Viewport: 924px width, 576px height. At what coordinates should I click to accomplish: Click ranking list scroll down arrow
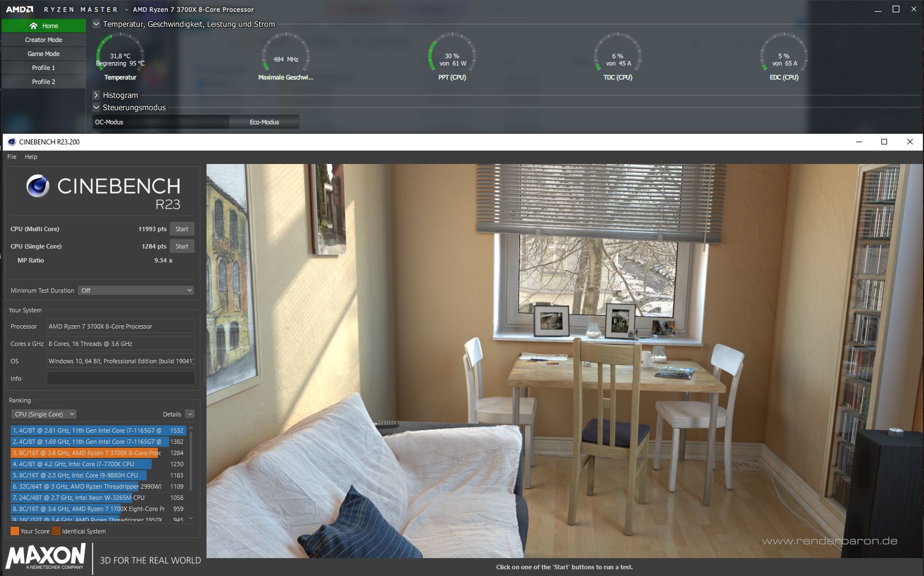pos(191,518)
